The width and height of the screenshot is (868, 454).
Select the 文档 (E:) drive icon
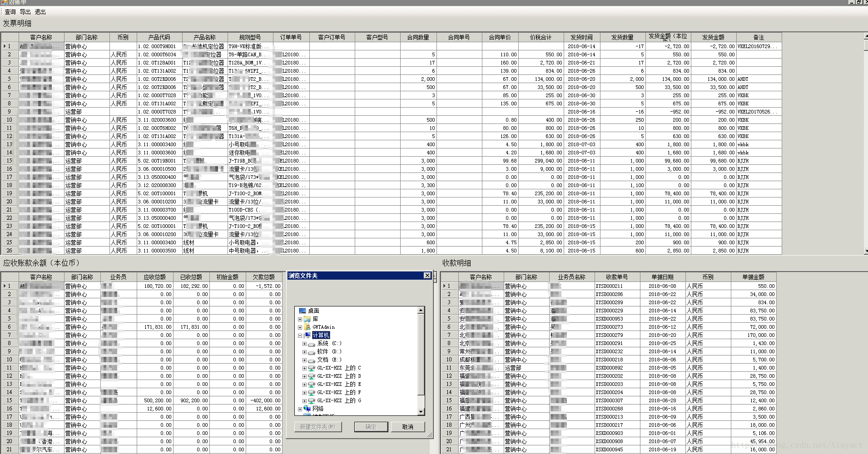pyautogui.click(x=312, y=360)
